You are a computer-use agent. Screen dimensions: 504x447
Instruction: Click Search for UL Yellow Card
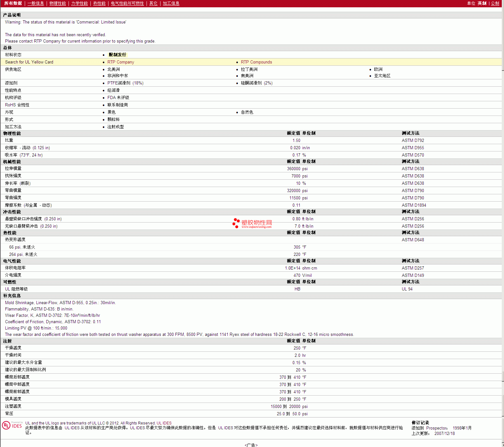tap(29, 62)
